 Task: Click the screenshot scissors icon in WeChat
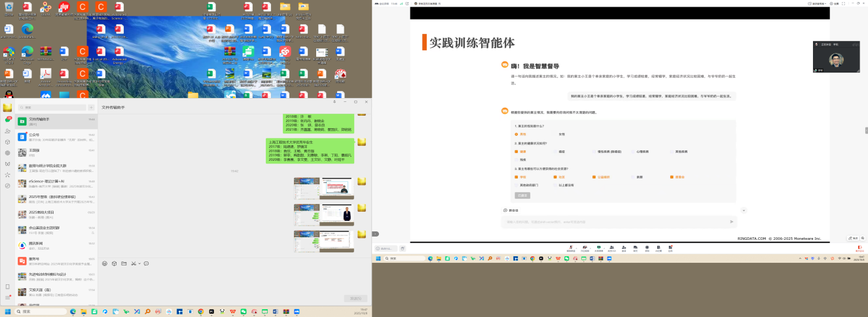(133, 263)
